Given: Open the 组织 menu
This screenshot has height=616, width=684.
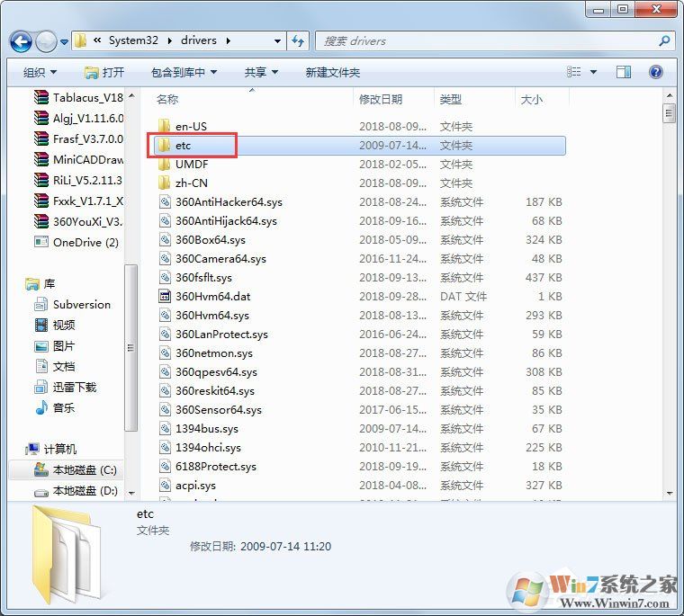Looking at the screenshot, I should [x=40, y=72].
